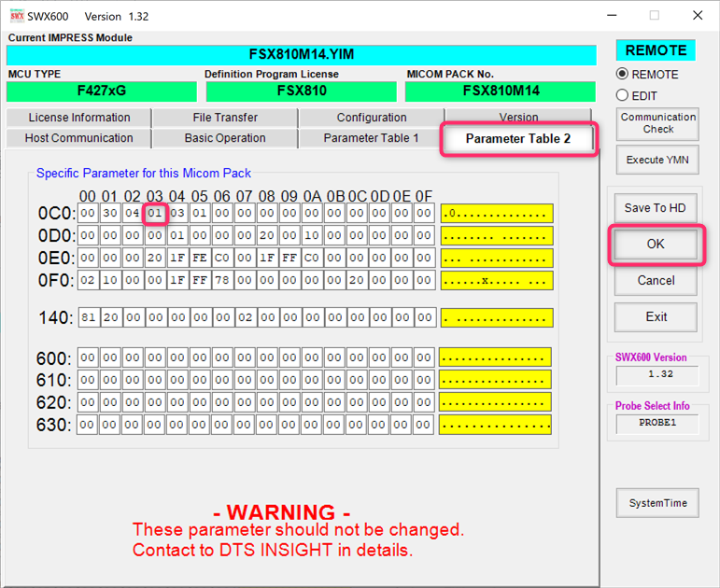The width and height of the screenshot is (720, 588).
Task: Click the Specific Parameter for this Micom Pack heading
Action: click(144, 173)
